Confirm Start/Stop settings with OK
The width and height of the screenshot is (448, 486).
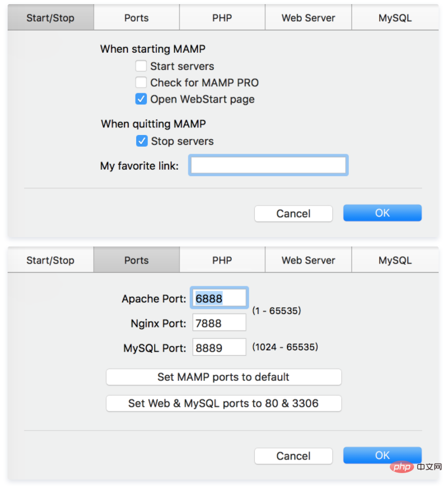[382, 213]
